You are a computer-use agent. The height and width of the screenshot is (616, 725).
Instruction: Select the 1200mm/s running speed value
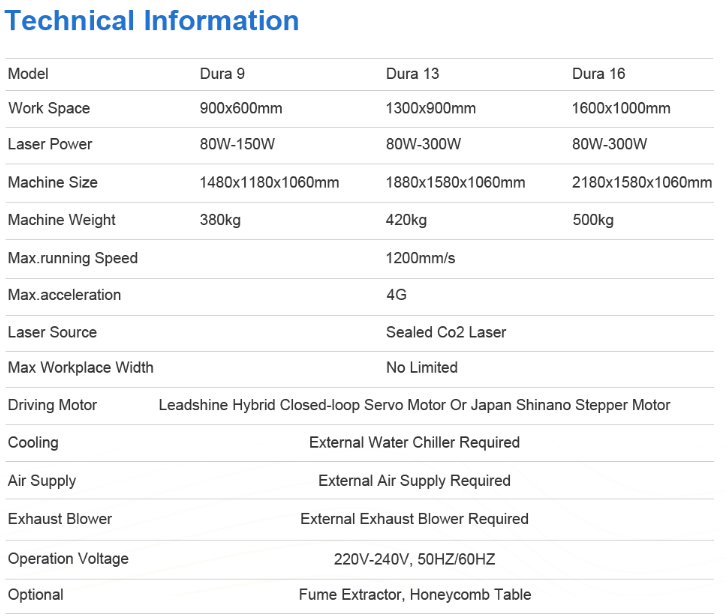420,258
